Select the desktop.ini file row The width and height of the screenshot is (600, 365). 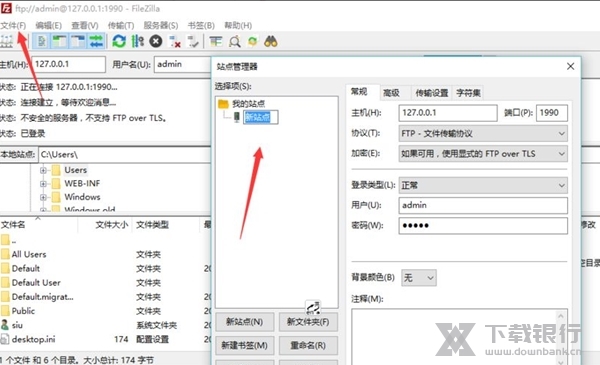coord(105,339)
